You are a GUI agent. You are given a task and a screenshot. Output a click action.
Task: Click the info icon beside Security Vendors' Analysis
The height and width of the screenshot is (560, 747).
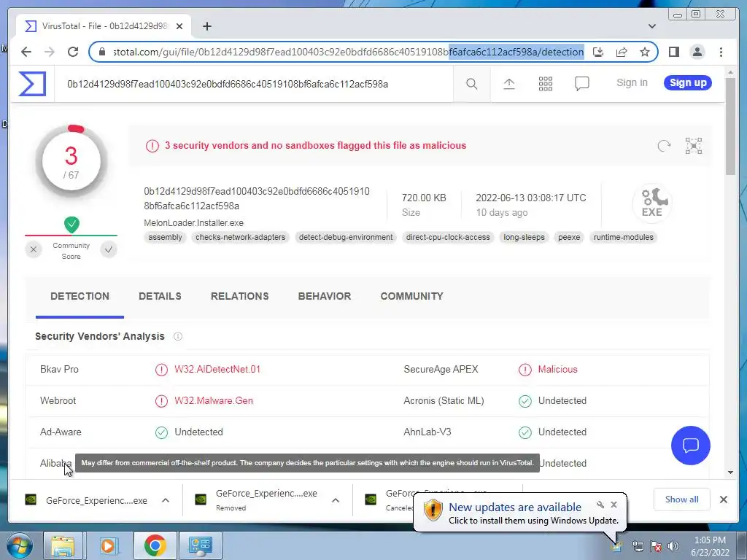click(x=178, y=336)
